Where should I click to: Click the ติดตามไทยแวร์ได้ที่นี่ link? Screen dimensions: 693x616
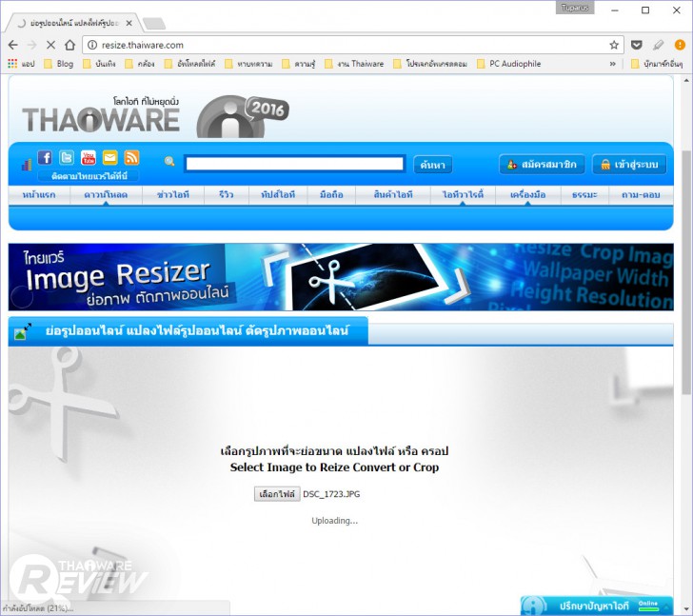(x=89, y=176)
